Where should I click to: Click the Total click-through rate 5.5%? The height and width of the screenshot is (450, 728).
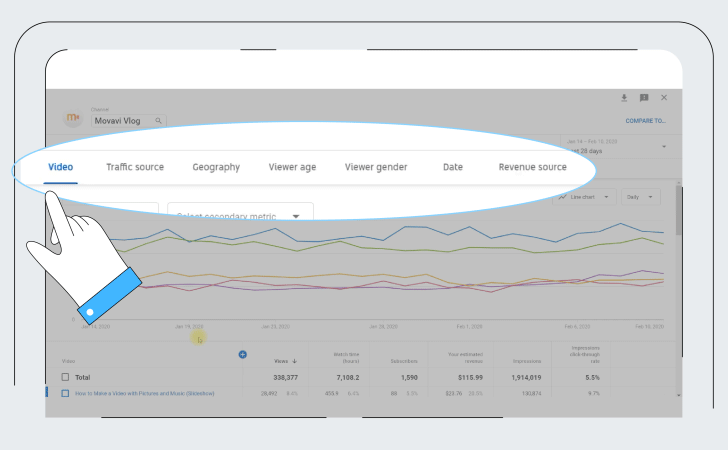[x=592, y=378]
